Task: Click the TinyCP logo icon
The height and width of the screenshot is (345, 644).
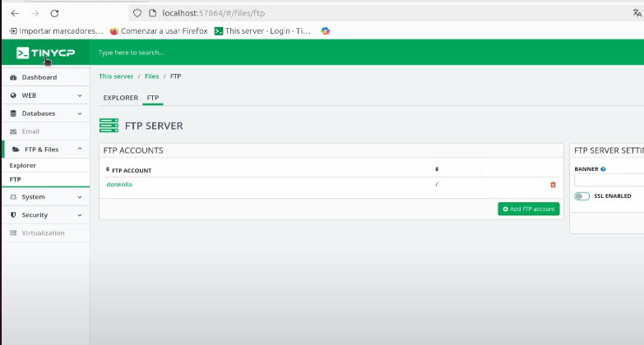Action: pos(23,53)
